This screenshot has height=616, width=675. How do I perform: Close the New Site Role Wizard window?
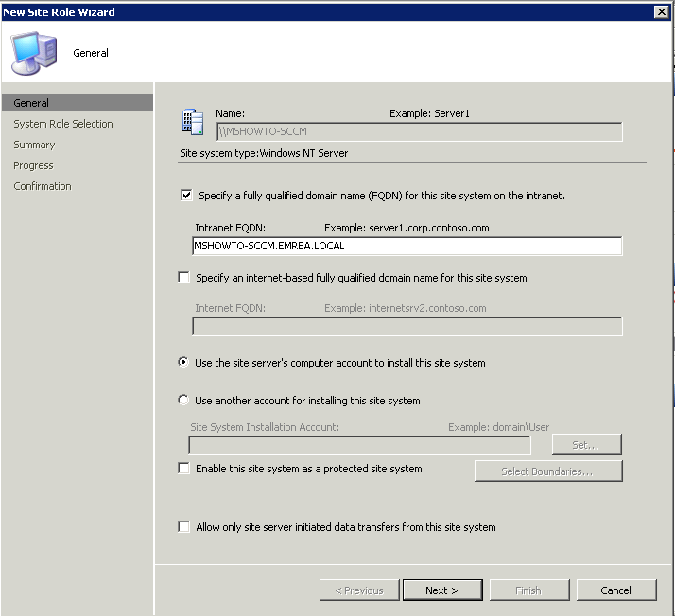click(x=661, y=12)
